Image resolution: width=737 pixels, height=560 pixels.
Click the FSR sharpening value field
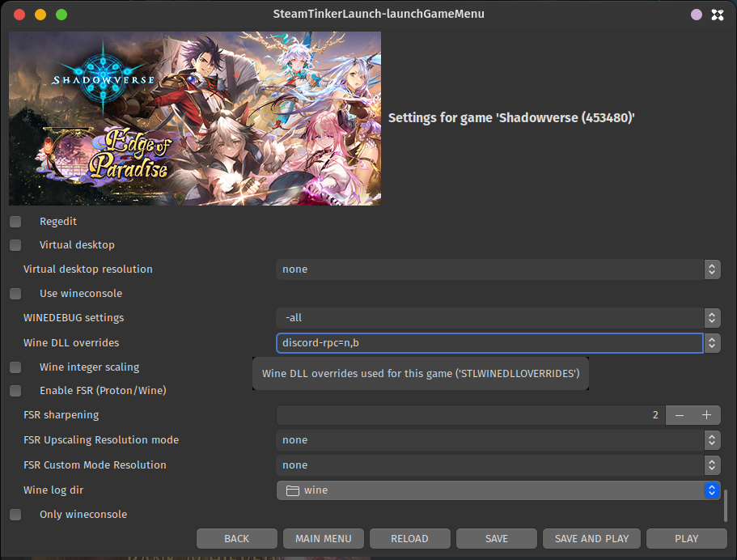[x=471, y=415]
